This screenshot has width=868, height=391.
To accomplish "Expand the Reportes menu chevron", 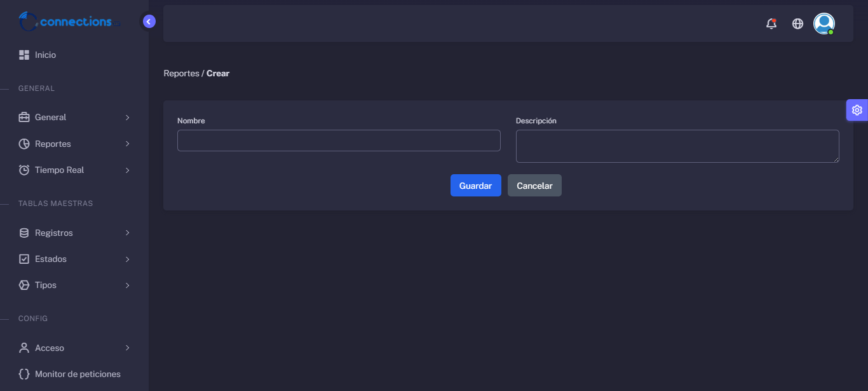I will 128,144.
